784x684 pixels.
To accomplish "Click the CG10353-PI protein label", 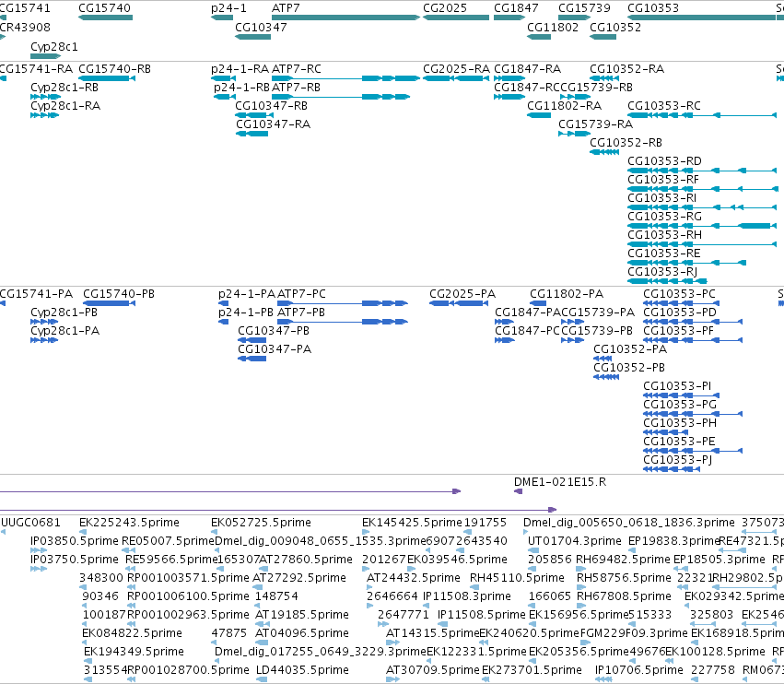I will click(x=677, y=385).
